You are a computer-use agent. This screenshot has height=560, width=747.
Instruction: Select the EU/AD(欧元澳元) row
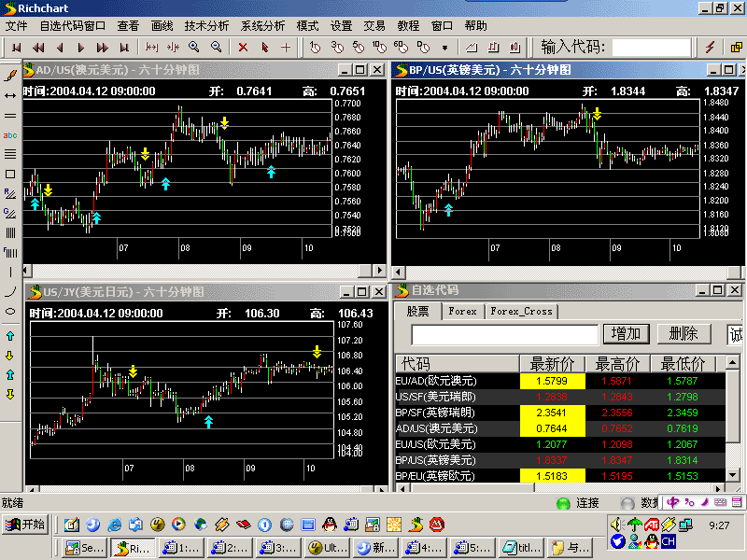coord(560,381)
